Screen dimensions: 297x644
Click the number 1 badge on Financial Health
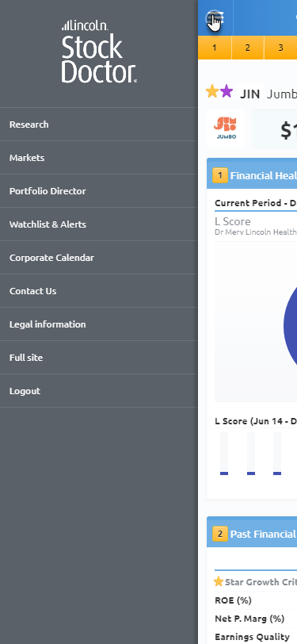pos(220,176)
